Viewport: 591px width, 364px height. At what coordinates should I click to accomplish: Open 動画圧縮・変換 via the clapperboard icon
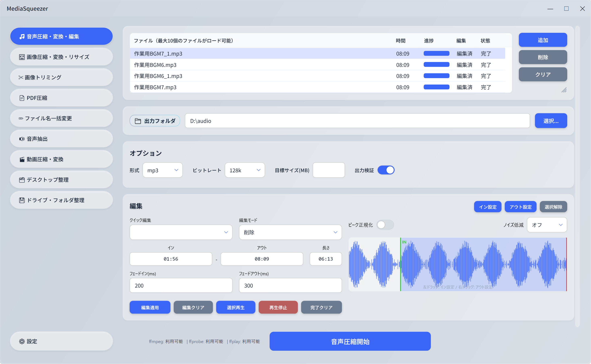[22, 159]
